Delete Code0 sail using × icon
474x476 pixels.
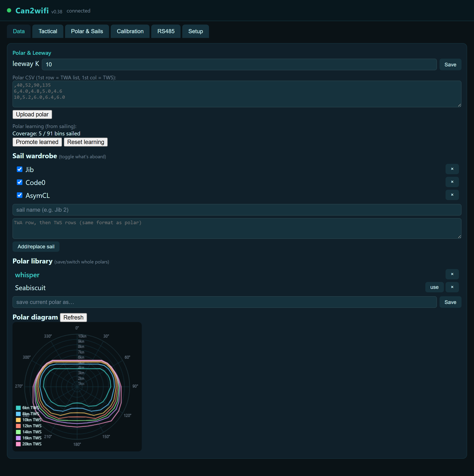[452, 182]
